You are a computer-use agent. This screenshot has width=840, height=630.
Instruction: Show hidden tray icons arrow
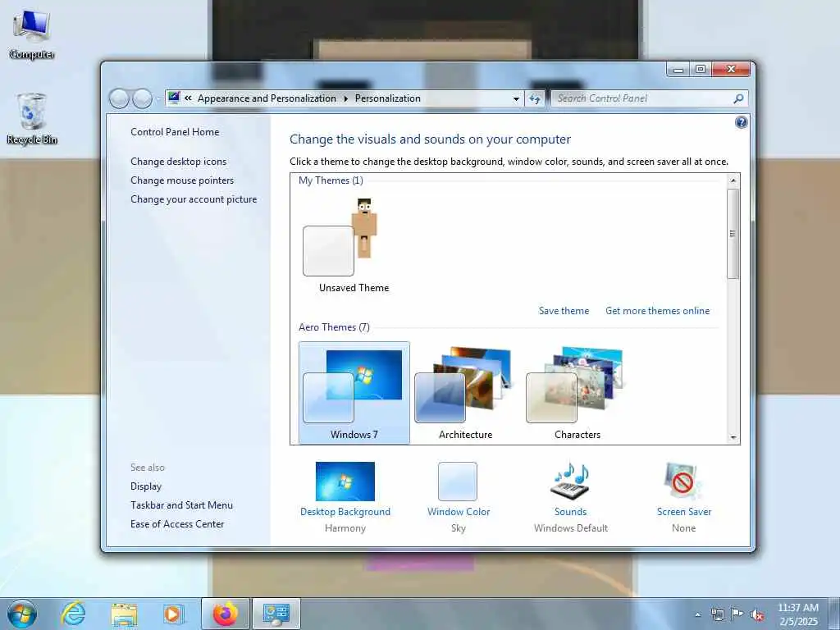click(697, 614)
